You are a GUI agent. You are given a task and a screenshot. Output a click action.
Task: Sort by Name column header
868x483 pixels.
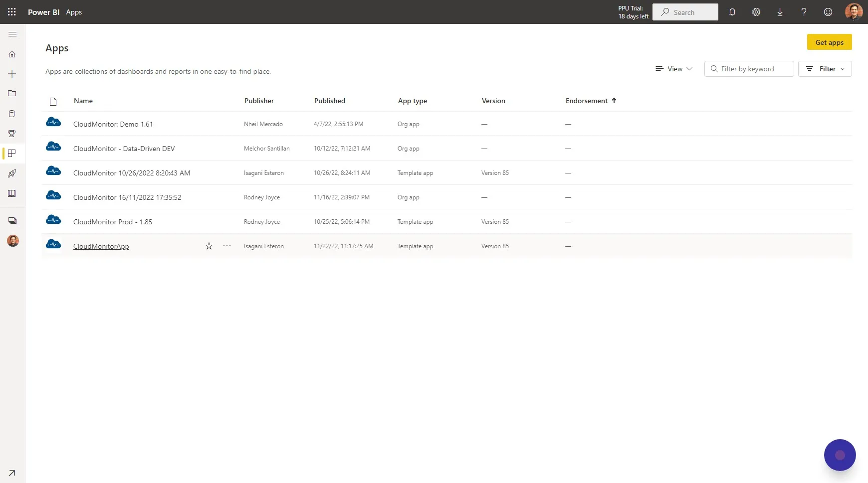pos(83,101)
